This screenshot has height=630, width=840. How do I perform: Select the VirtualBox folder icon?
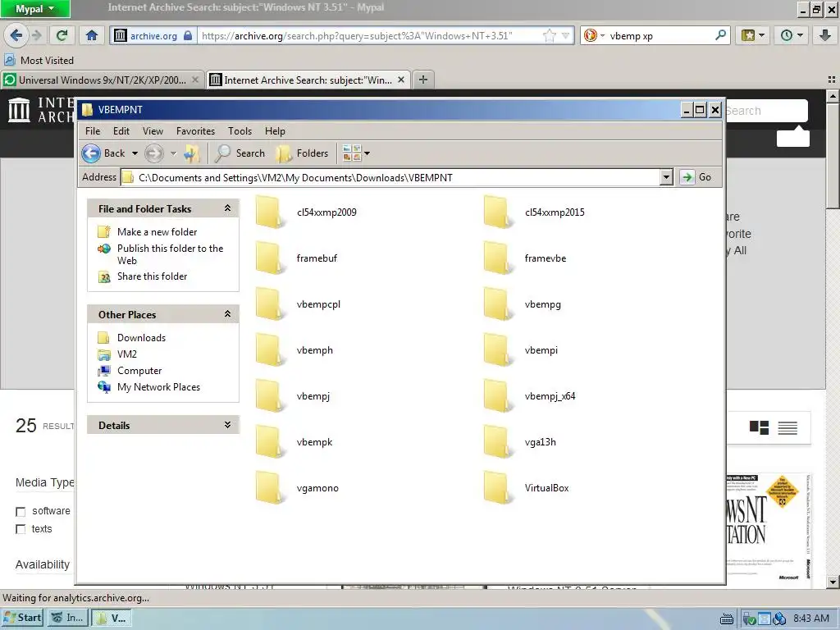coord(497,488)
